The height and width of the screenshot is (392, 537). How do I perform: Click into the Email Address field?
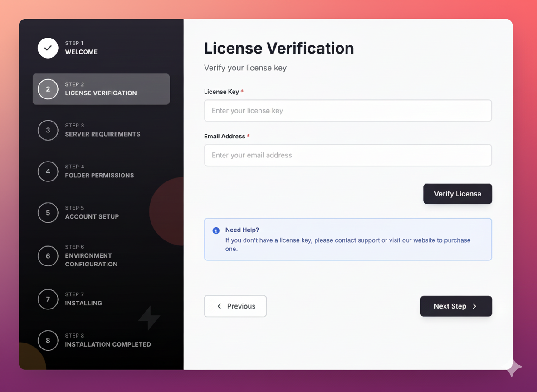click(x=348, y=155)
